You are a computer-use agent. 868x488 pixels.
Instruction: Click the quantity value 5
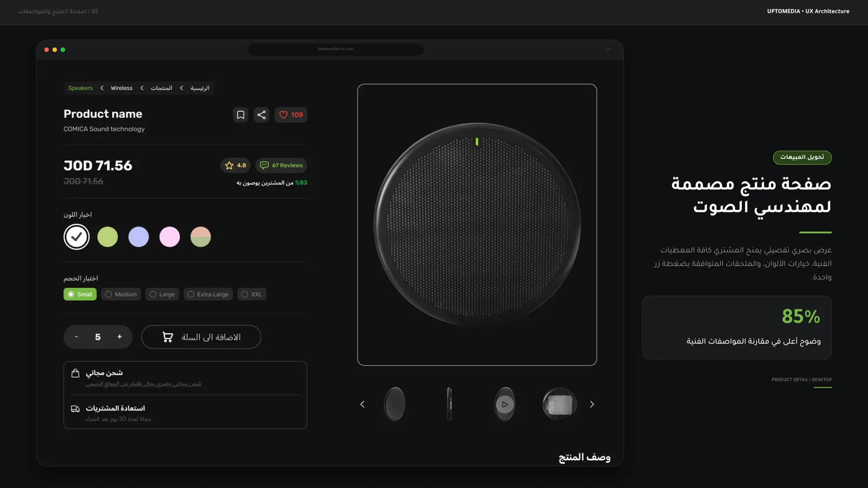coord(98,337)
